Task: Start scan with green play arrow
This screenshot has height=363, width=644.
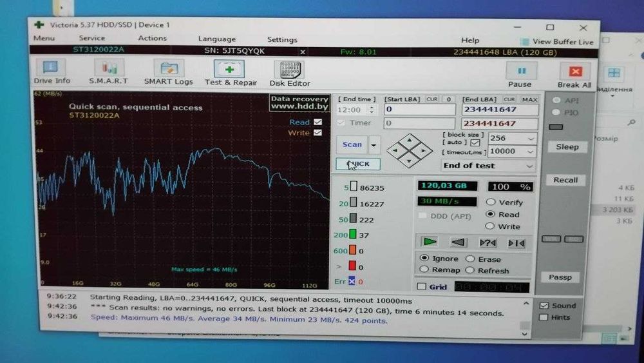Action: coord(430,242)
